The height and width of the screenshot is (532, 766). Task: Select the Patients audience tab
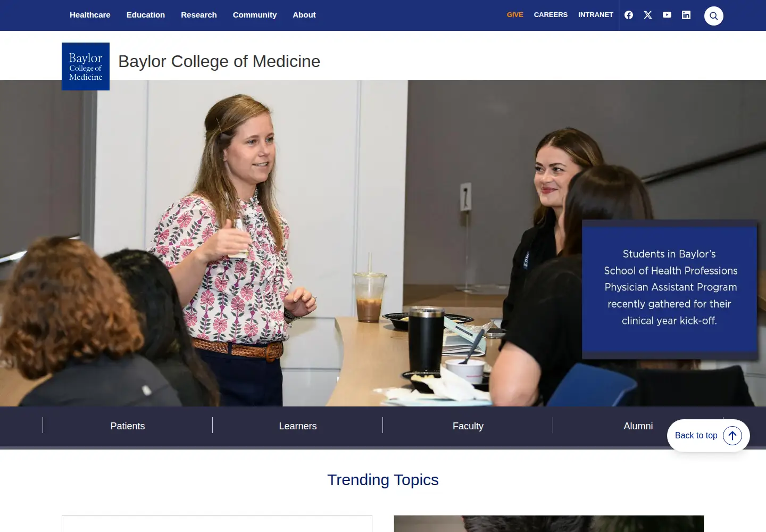(x=128, y=426)
